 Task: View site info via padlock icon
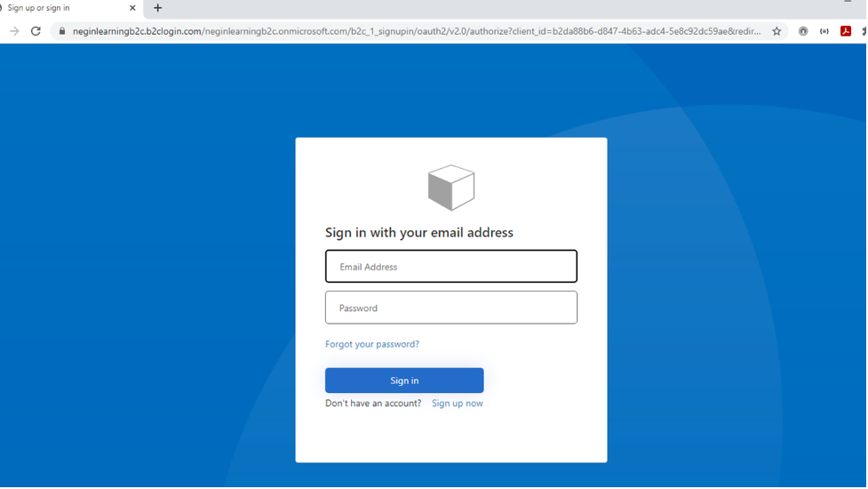[61, 31]
